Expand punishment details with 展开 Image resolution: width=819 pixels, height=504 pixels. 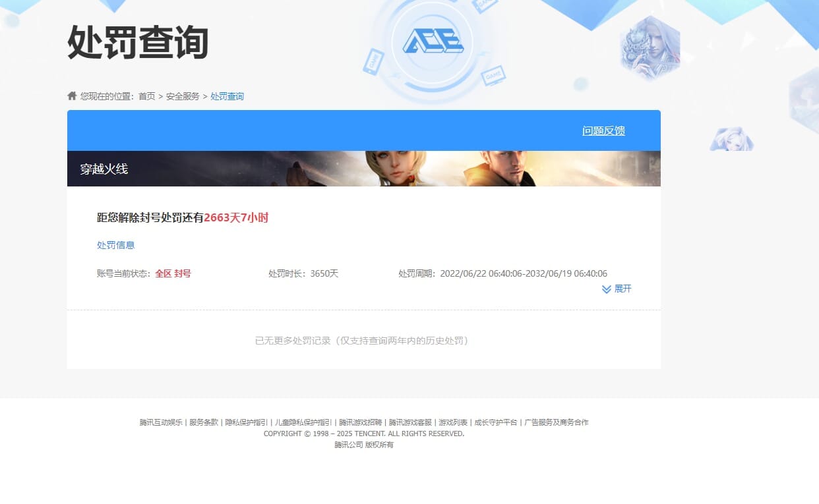click(622, 289)
